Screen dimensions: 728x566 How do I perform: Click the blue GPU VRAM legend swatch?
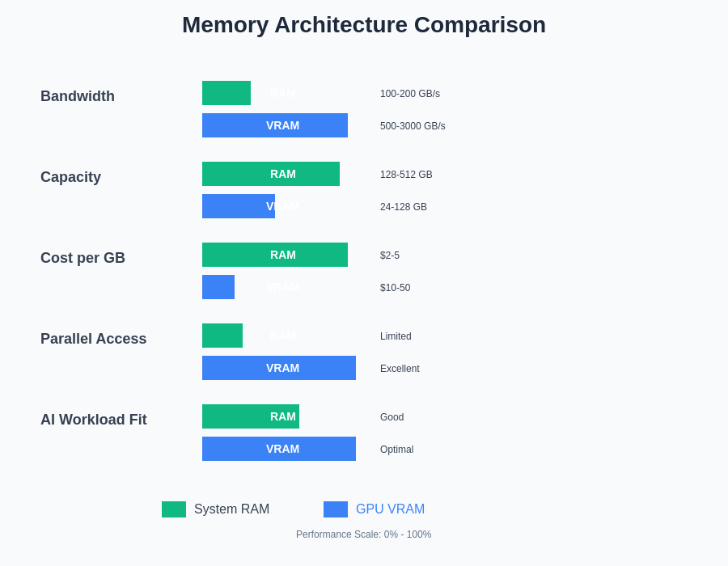[x=336, y=509]
